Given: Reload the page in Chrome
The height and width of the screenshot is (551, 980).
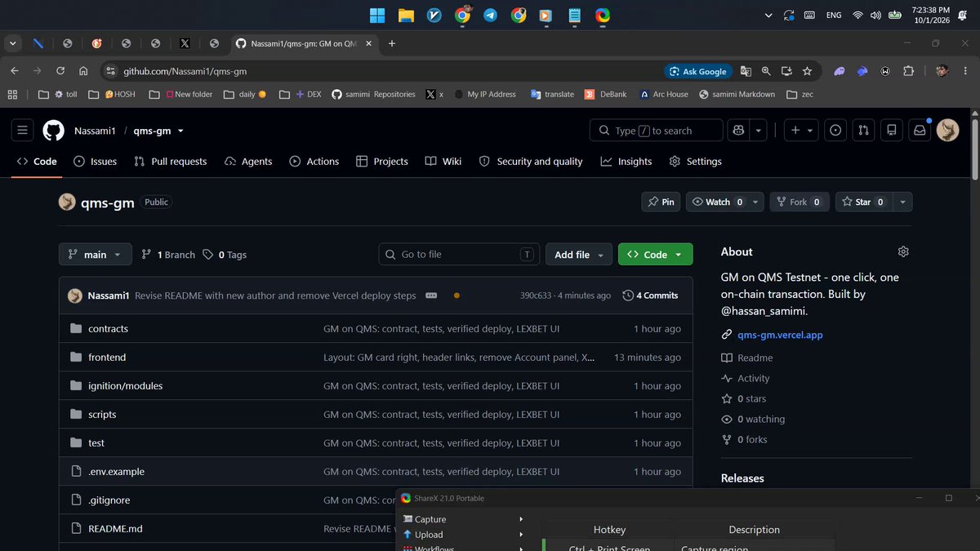Looking at the screenshot, I should (60, 71).
